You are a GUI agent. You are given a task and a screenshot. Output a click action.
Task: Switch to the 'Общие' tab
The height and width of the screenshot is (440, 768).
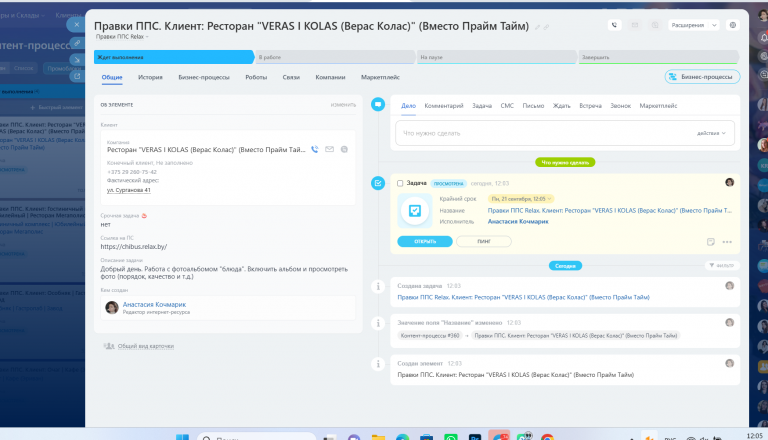tap(112, 77)
